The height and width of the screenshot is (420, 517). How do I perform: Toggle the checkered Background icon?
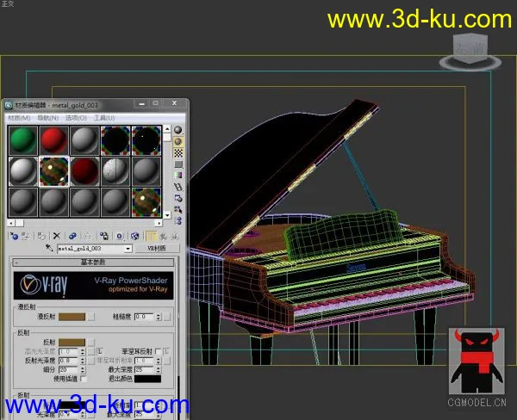pos(178,152)
